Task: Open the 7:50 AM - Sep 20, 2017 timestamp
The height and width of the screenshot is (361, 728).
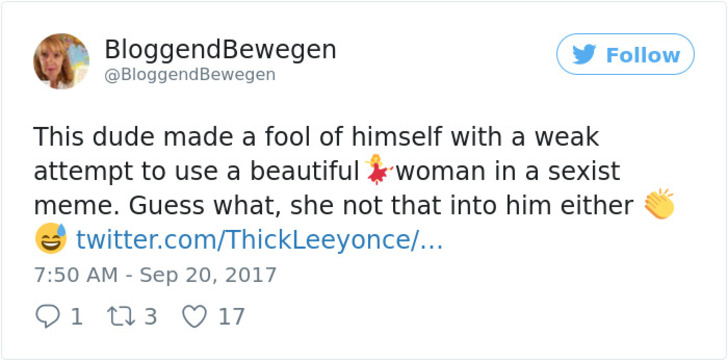Action: 155,275
